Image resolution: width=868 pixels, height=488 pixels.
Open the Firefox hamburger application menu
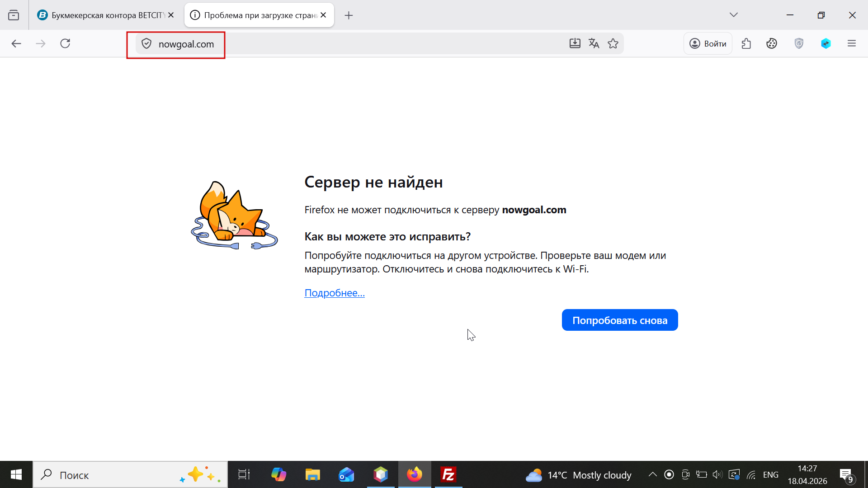(852, 43)
